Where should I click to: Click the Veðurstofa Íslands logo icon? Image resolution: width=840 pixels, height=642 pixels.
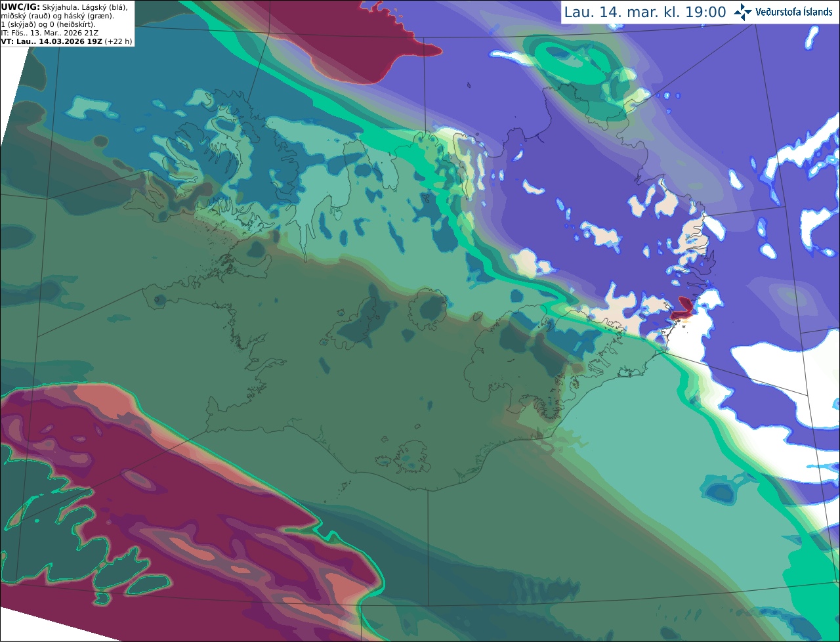pos(743,12)
